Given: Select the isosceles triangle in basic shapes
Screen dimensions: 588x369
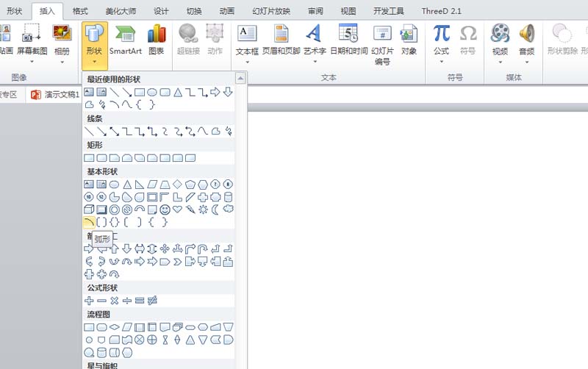Looking at the screenshot, I should [127, 184].
